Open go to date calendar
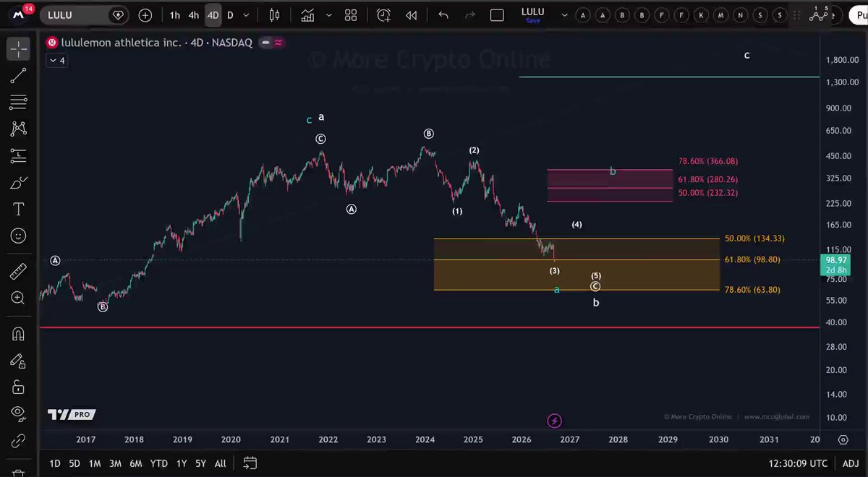868x477 pixels. (x=250, y=463)
